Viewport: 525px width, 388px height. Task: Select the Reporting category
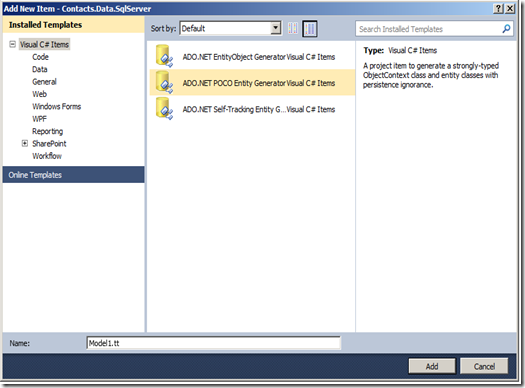point(48,131)
